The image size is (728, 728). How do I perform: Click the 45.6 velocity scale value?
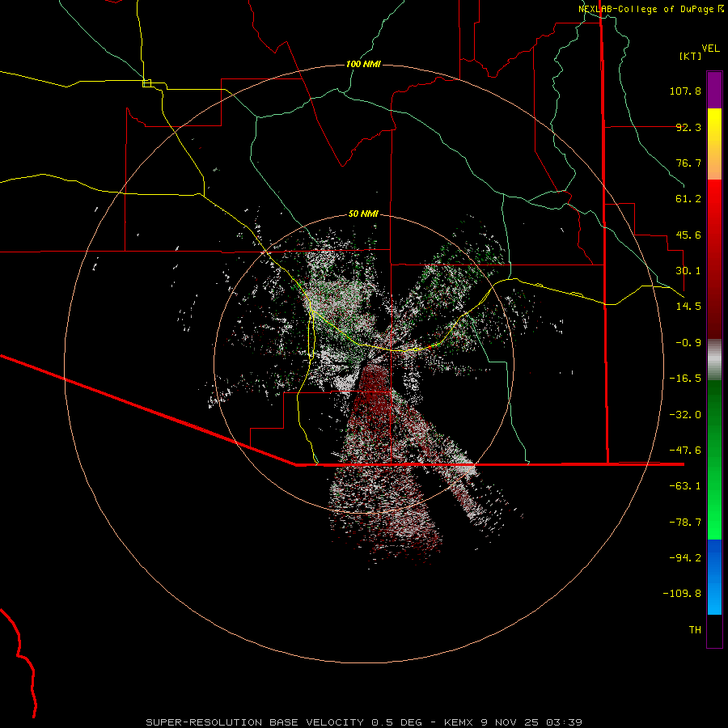tap(688, 235)
